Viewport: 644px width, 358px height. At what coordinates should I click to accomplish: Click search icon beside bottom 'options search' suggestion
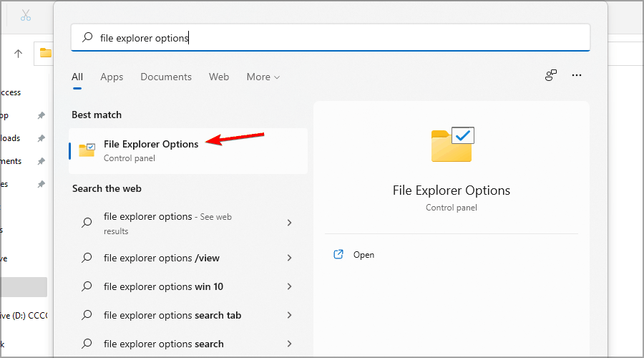[x=87, y=344]
